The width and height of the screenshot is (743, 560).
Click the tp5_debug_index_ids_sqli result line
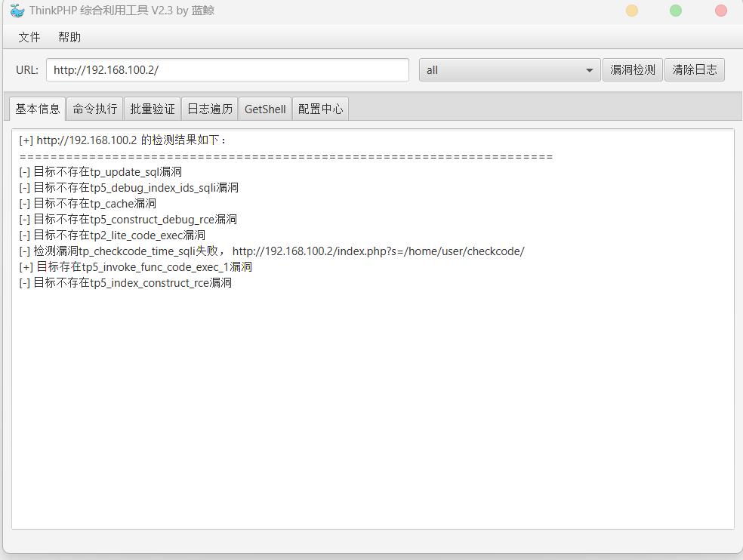[x=129, y=188]
